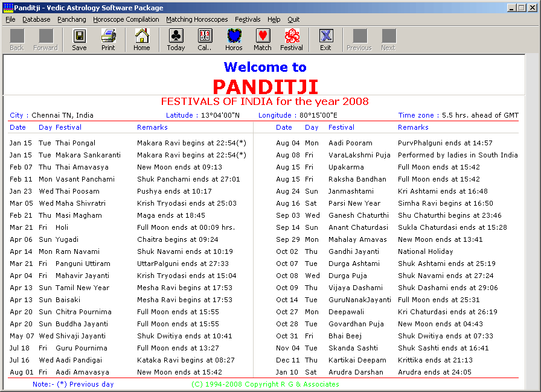The width and height of the screenshot is (541, 392).
Task: Click '5.5 hrs. ahead of GMT' text
Action: [480, 115]
